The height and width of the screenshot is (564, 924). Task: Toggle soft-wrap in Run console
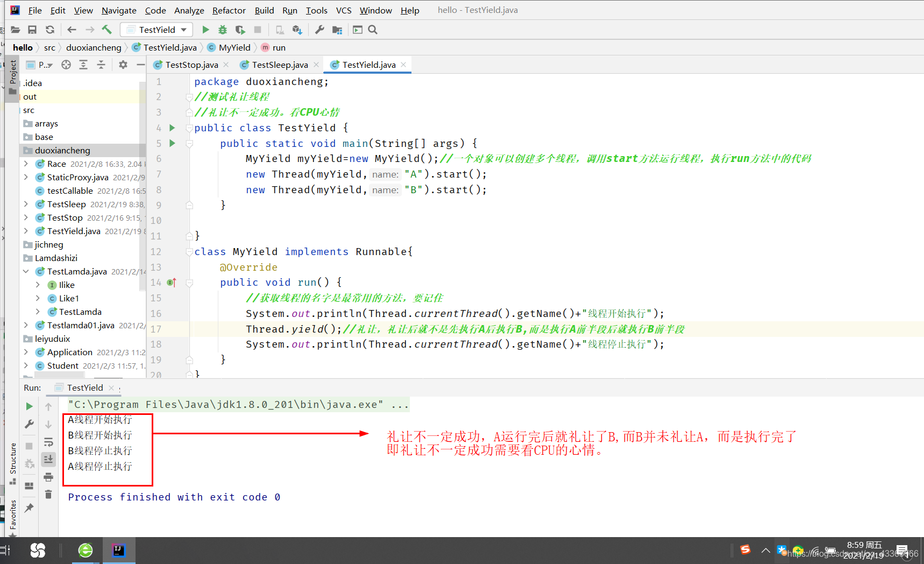48,442
